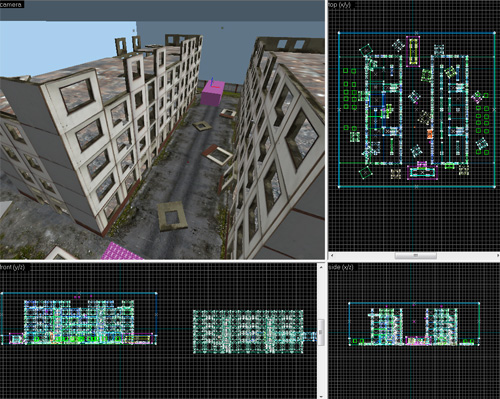The image size is (500, 399).
Task: Click the 'camera' viewport label
Action: point(11,5)
